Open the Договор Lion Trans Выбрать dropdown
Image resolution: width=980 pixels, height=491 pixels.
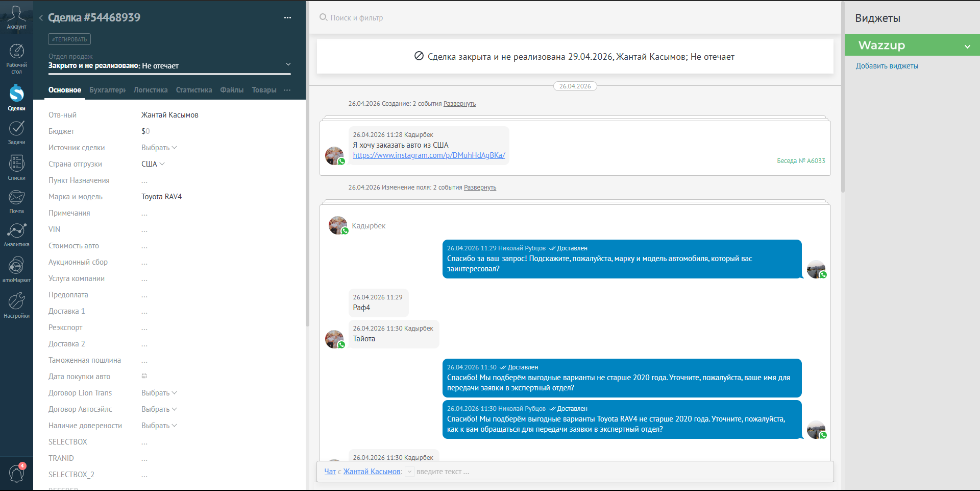click(159, 393)
